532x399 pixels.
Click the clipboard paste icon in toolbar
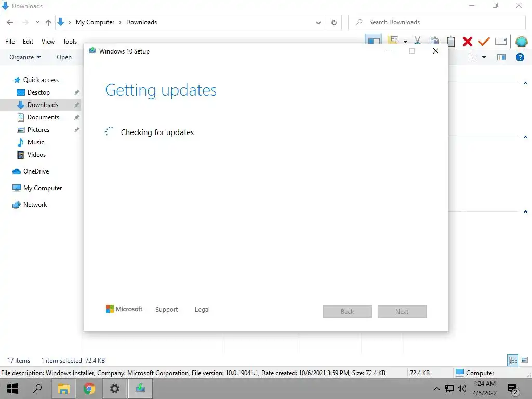450,42
